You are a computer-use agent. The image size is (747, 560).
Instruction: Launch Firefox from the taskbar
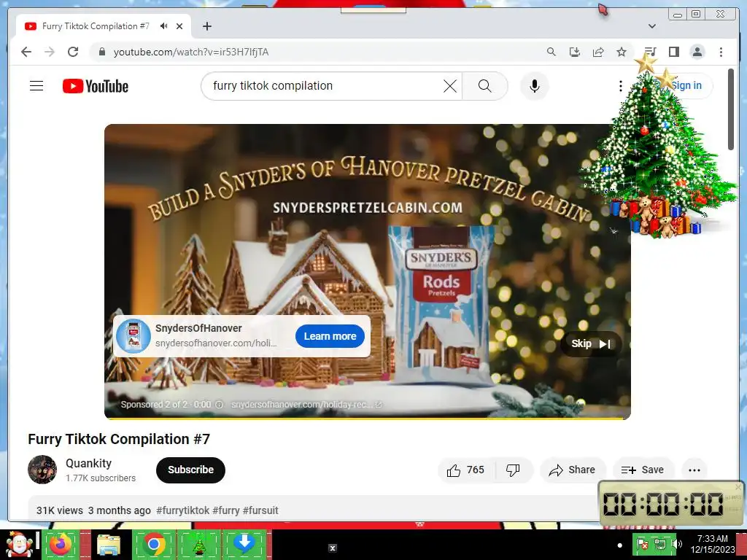(61, 544)
